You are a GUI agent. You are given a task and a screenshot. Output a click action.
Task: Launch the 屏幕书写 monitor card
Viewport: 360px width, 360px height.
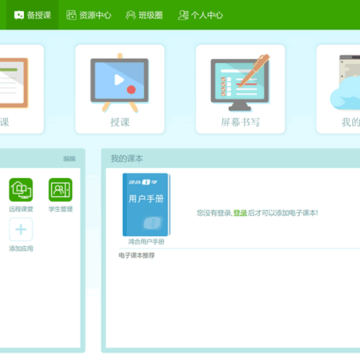(240, 89)
